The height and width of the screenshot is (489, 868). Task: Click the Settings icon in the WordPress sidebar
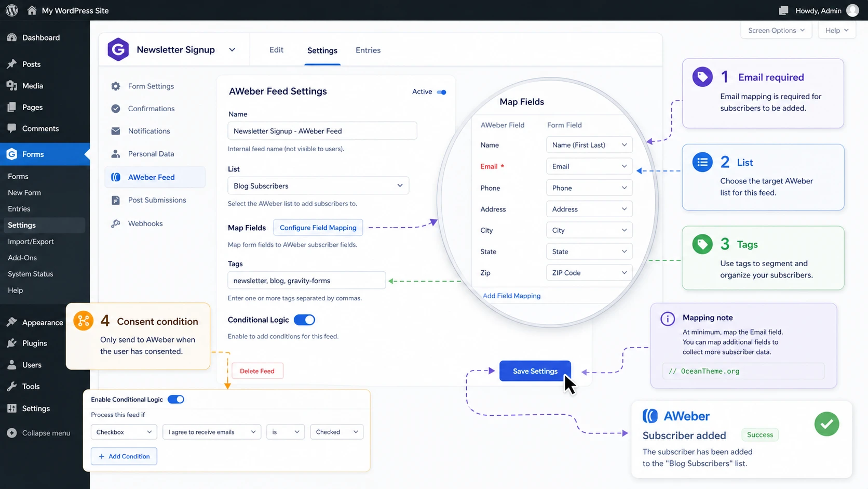tap(12, 408)
